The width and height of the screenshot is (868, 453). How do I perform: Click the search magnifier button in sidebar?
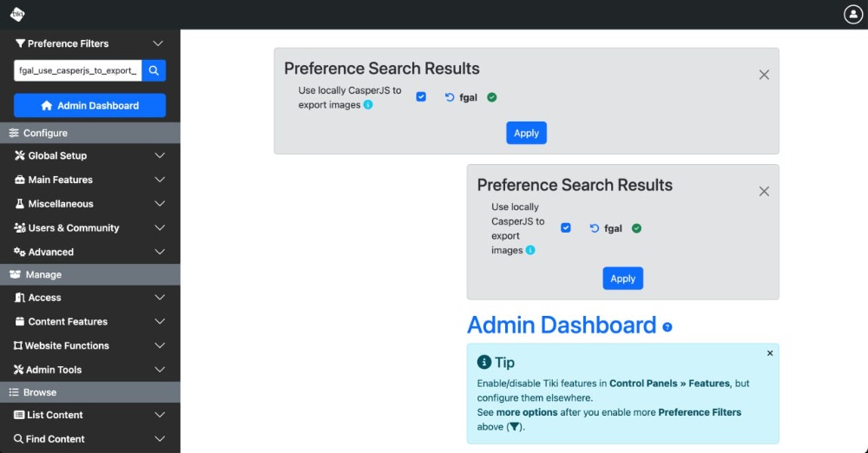click(x=154, y=70)
